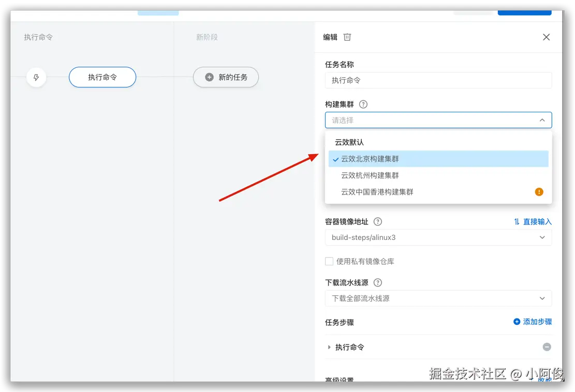This screenshot has height=392, width=575.
Task: Choose 云效中国香港构建集群 option
Action: coord(438,192)
